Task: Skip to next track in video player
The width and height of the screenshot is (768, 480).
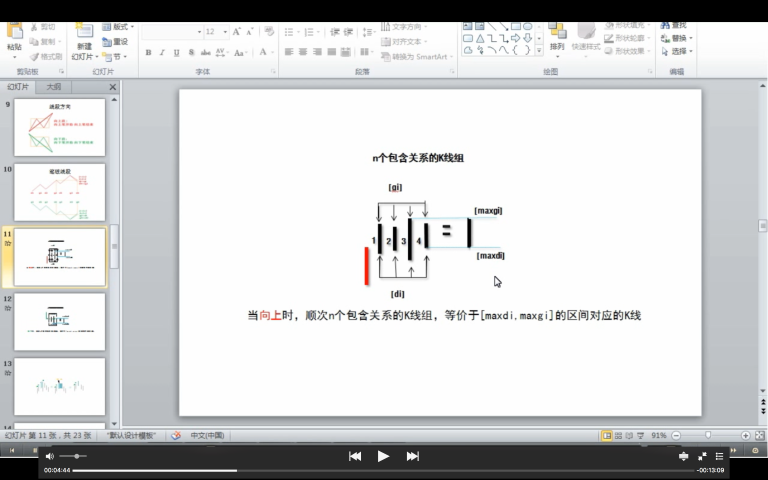Action: coord(412,456)
